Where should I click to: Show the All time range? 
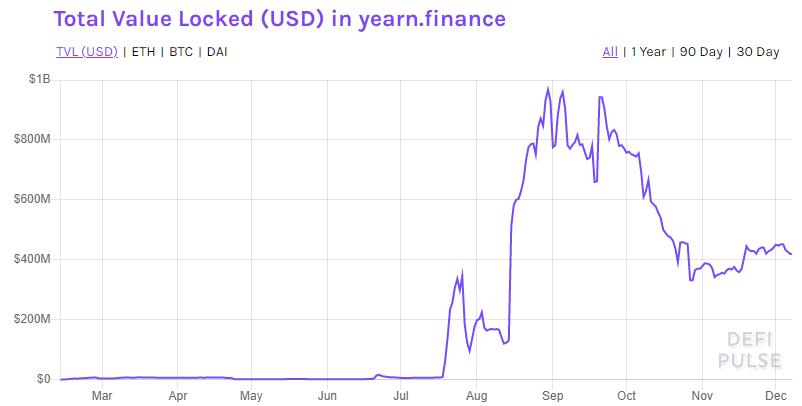tap(609, 52)
